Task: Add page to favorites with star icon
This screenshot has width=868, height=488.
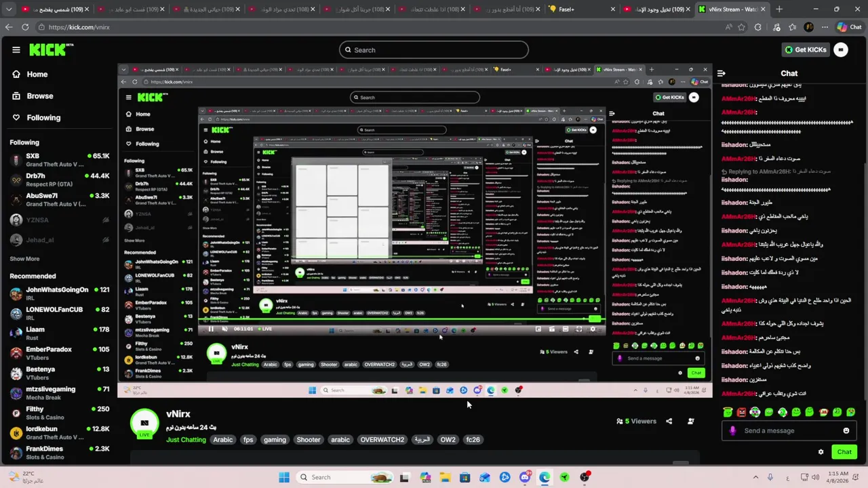Action: 742,27
